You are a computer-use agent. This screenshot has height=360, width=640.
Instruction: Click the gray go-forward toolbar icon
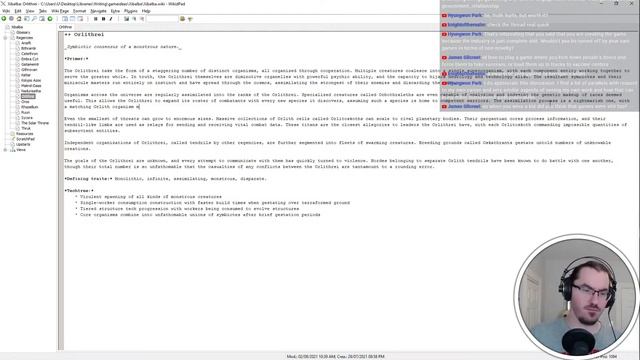click(11, 19)
